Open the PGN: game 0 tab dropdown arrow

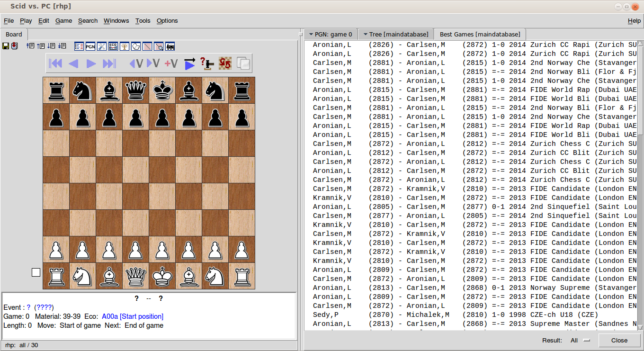[x=311, y=35]
